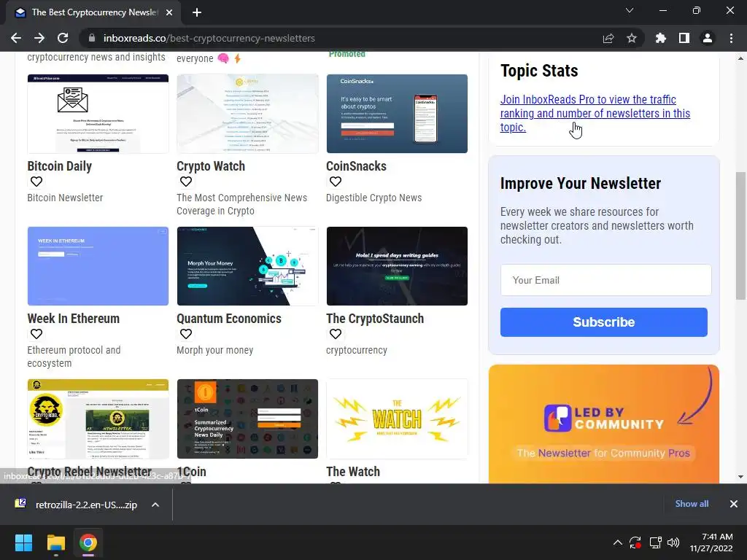The height and width of the screenshot is (560, 747).
Task: Open taskbar clock and date
Action: click(711, 542)
